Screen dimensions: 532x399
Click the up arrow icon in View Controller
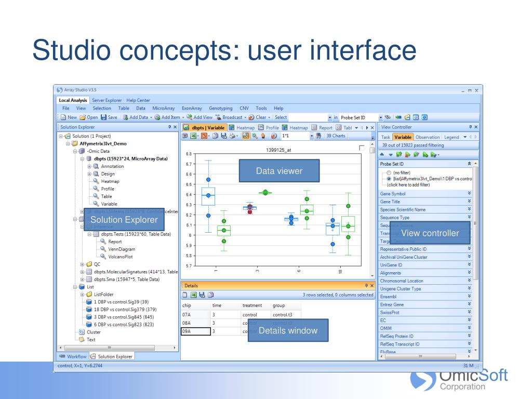[382, 154]
